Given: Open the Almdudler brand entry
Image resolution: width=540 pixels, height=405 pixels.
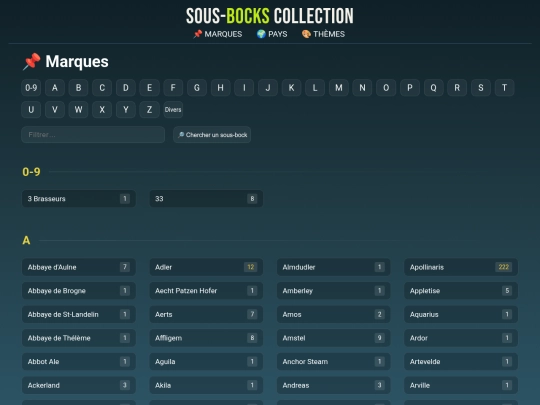Looking at the screenshot, I should [x=334, y=267].
